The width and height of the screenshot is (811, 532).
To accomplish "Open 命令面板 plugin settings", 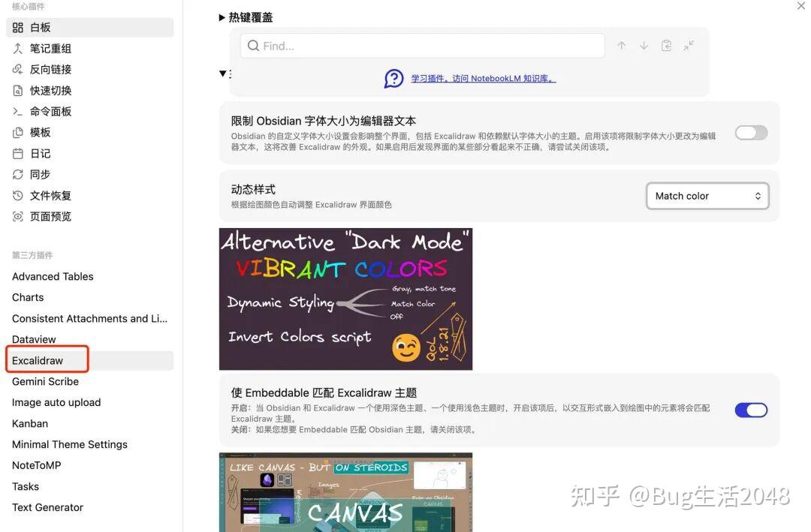I will (x=90, y=112).
